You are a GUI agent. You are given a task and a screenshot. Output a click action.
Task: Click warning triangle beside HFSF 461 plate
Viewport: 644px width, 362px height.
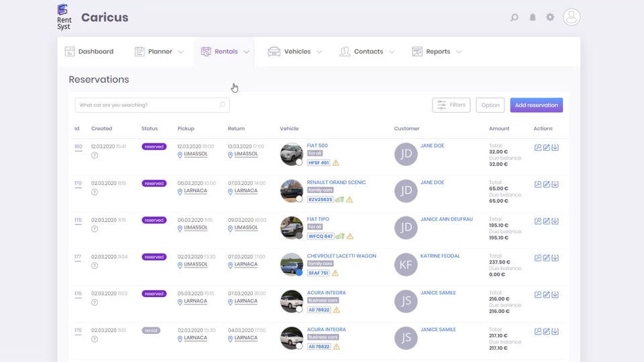[336, 162]
